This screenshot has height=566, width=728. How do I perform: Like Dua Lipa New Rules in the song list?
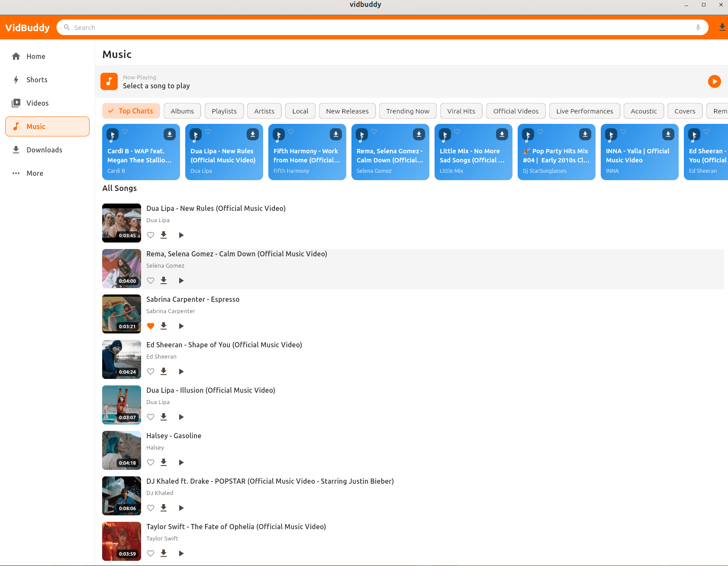click(x=151, y=235)
